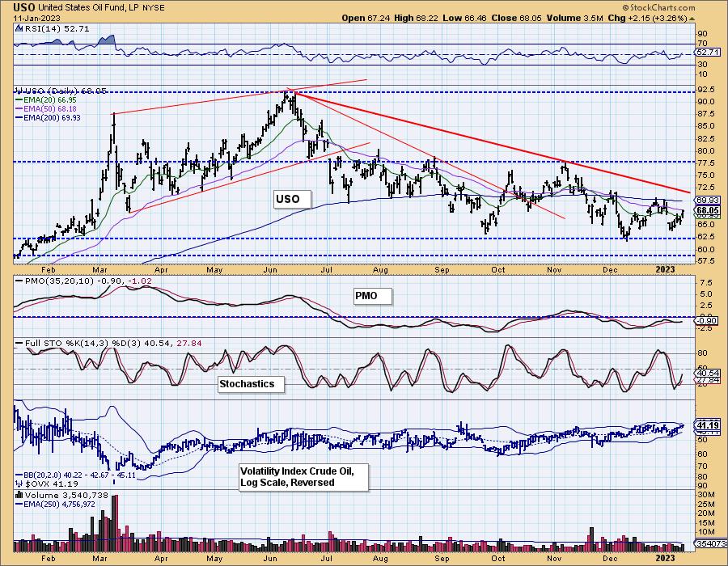
Task: Click the 68.05 price label on right axis
Action: 709,210
